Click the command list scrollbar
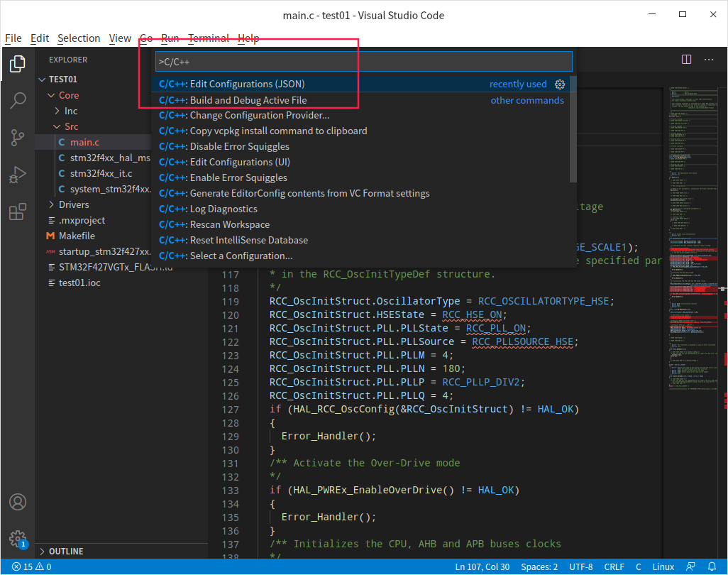 [x=573, y=130]
